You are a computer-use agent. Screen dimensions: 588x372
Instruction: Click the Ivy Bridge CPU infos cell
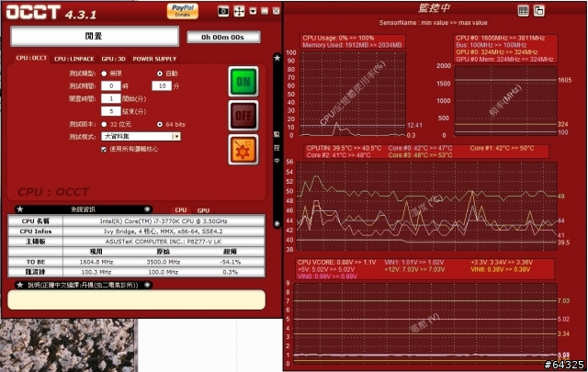(x=164, y=231)
